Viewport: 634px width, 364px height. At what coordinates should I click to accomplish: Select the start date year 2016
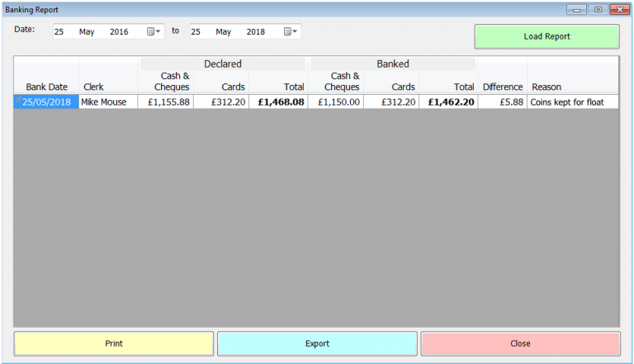pyautogui.click(x=119, y=32)
